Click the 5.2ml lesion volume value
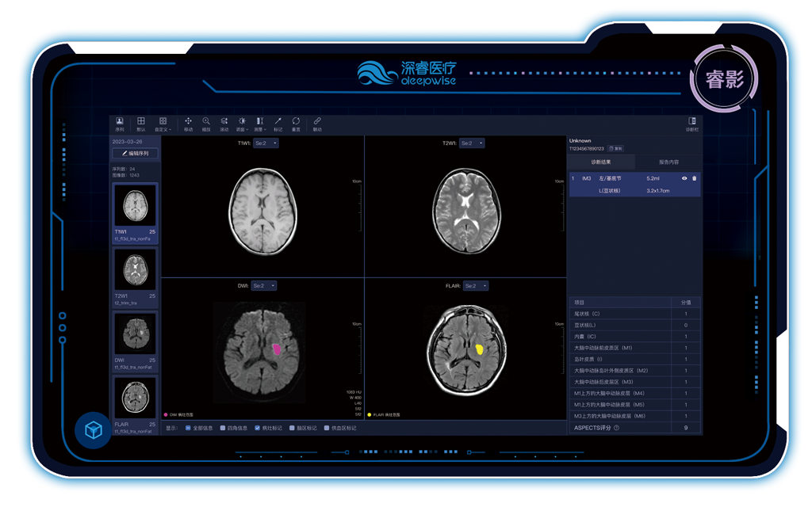This screenshot has height=530, width=812. (x=653, y=178)
